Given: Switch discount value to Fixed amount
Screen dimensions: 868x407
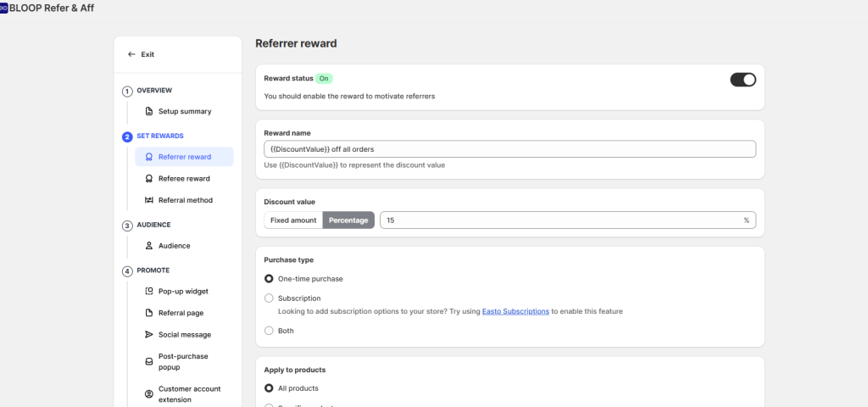Looking at the screenshot, I should [x=293, y=220].
